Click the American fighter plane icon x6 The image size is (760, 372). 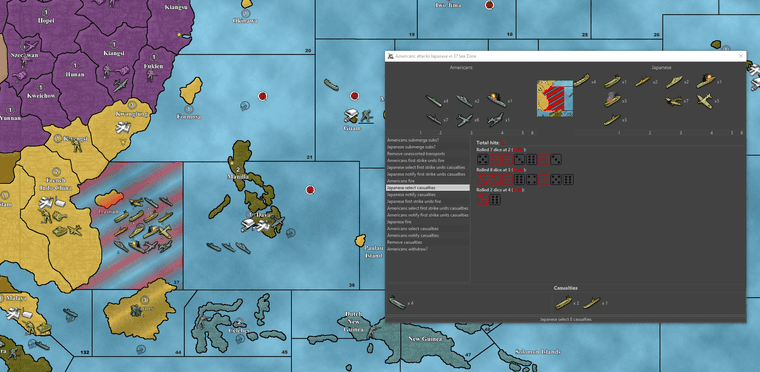(x=464, y=120)
